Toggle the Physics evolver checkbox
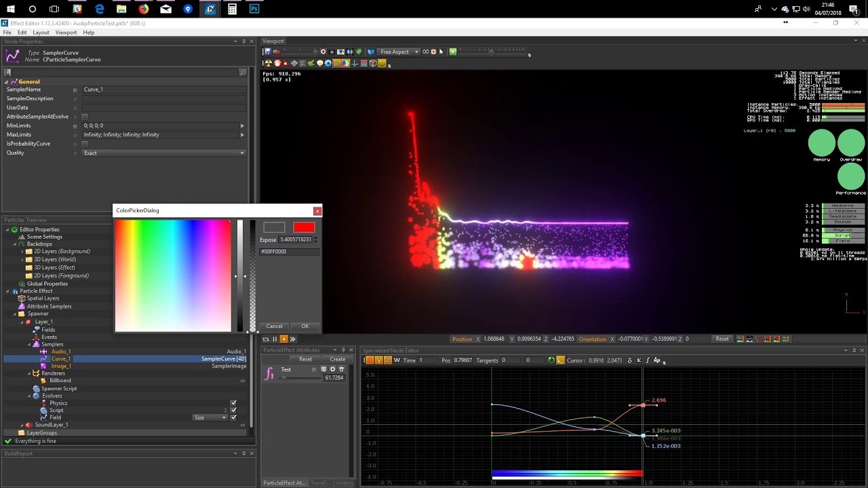 pos(234,403)
